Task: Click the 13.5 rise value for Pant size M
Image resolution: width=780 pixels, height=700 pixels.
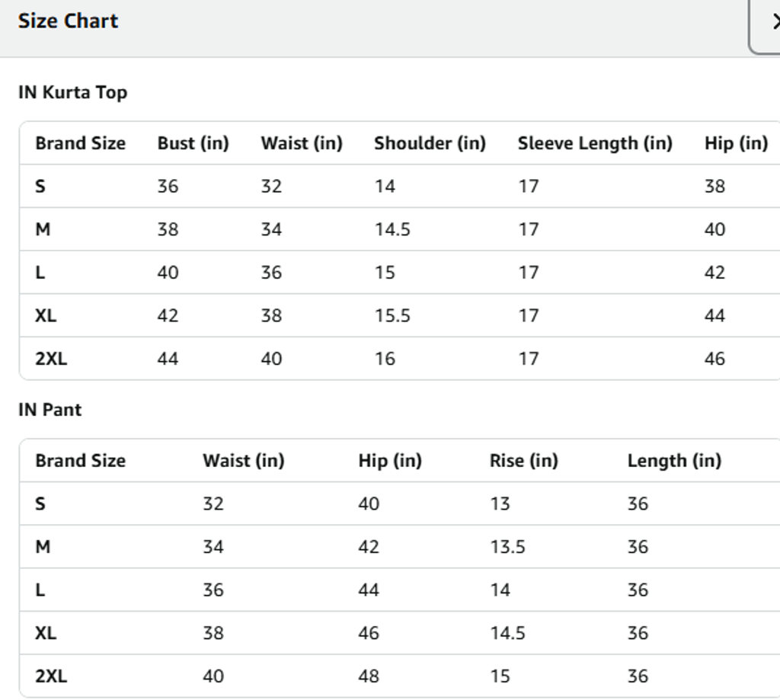Action: pyautogui.click(x=507, y=547)
